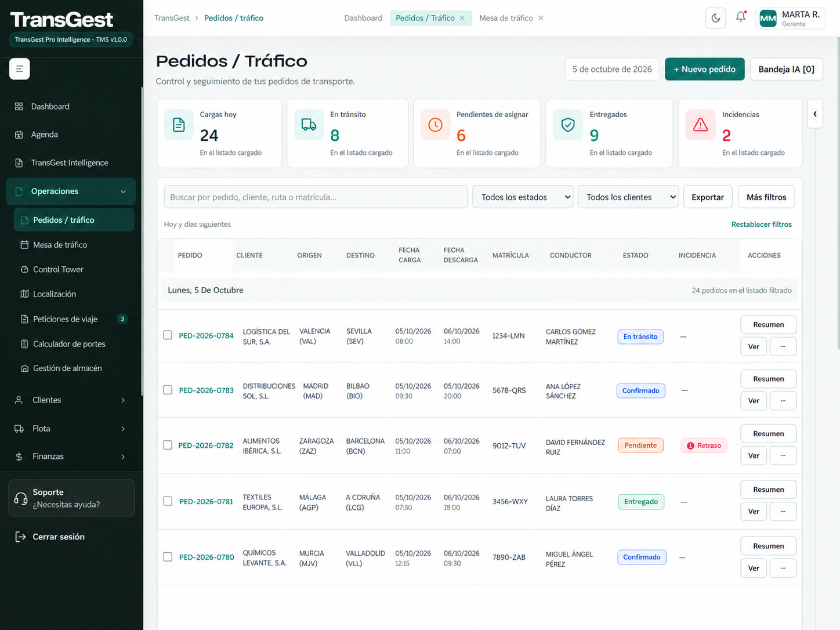This screenshot has width=840, height=630.
Task: Tick the checkbox for PED-2026-0782
Action: pos(168,445)
